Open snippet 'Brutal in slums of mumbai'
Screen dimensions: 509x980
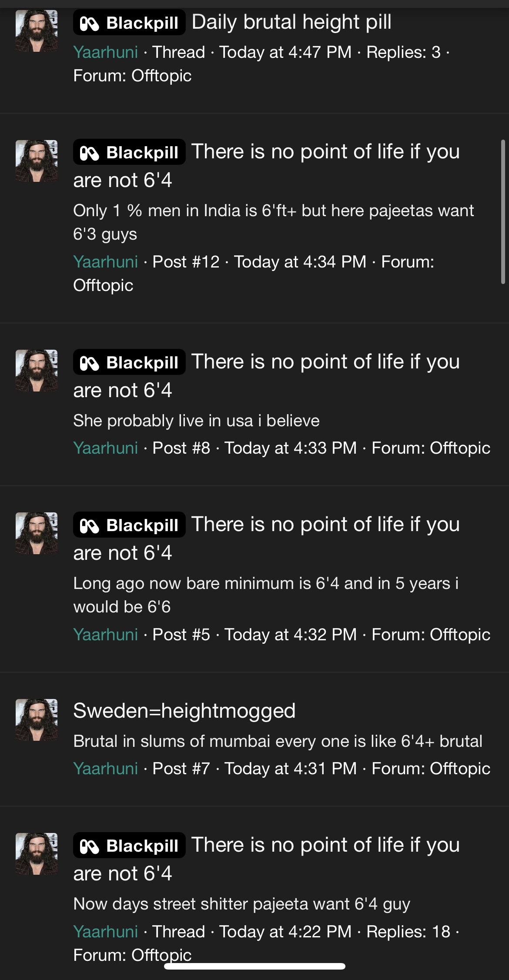(x=278, y=741)
